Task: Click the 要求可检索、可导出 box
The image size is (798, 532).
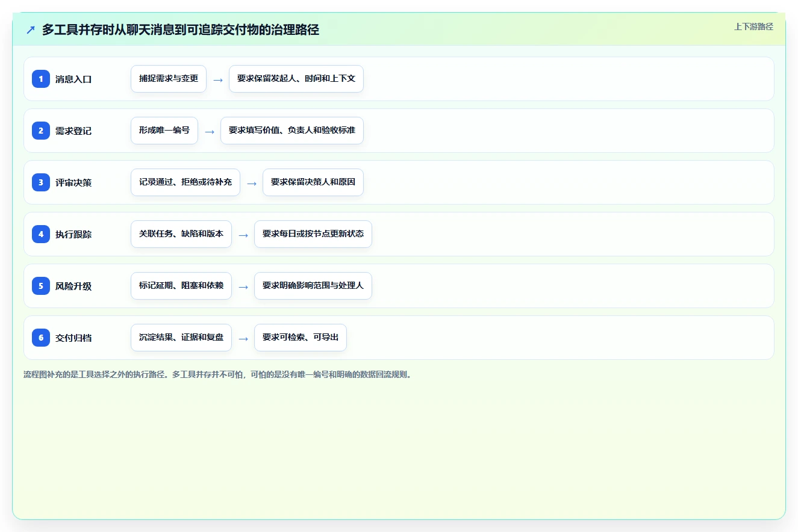Action: [x=301, y=338]
